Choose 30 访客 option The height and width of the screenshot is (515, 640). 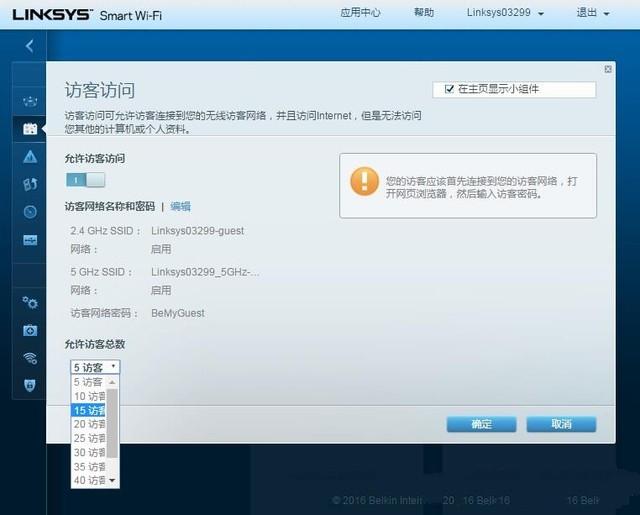pos(89,453)
